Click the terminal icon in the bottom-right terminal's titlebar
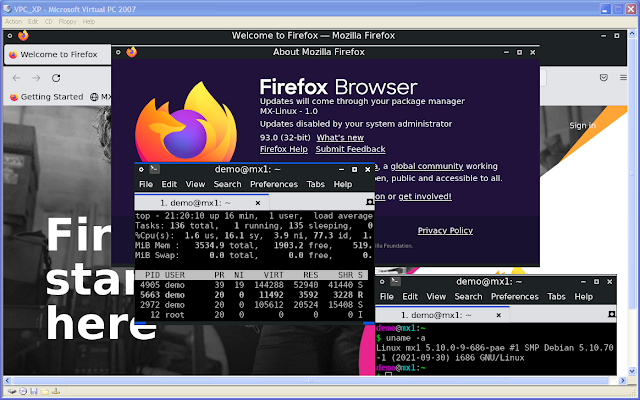640x400 pixels. 395,281
